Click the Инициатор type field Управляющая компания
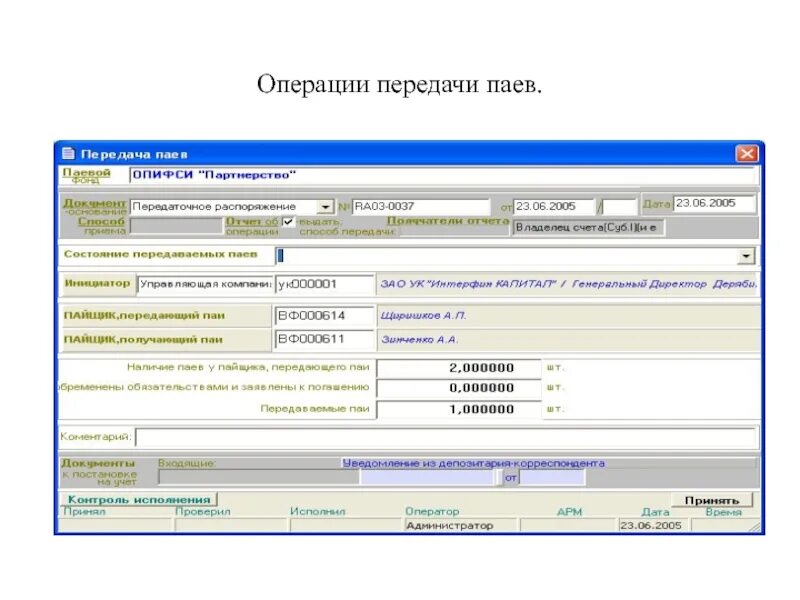The height and width of the screenshot is (600, 800). (205, 284)
